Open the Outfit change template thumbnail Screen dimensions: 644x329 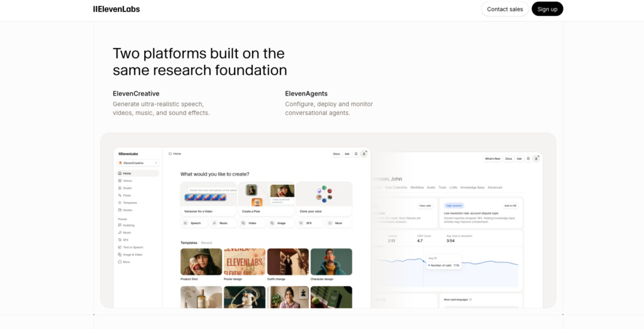288,262
